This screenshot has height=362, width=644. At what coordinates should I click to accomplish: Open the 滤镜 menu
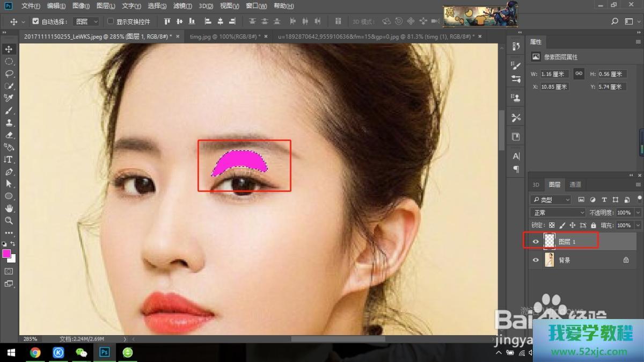(x=182, y=6)
